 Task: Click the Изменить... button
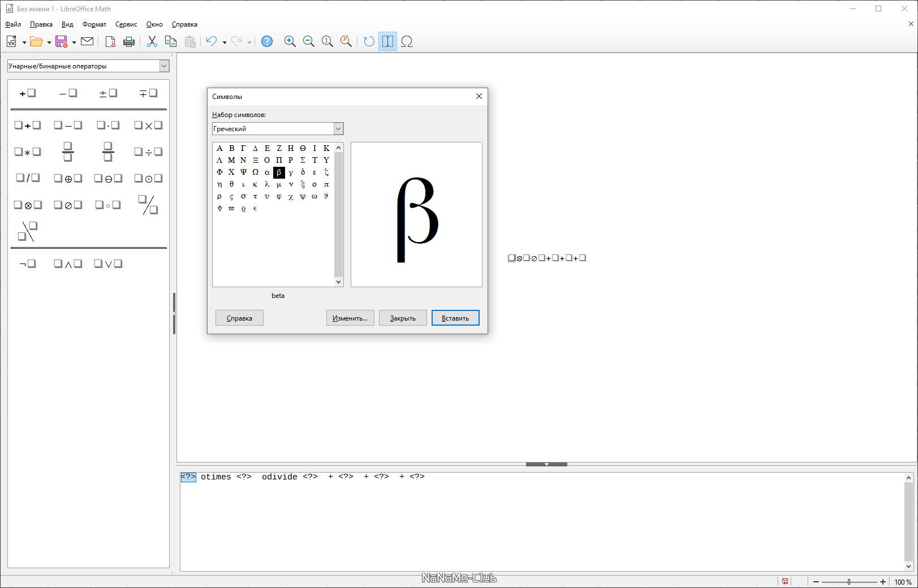point(350,318)
